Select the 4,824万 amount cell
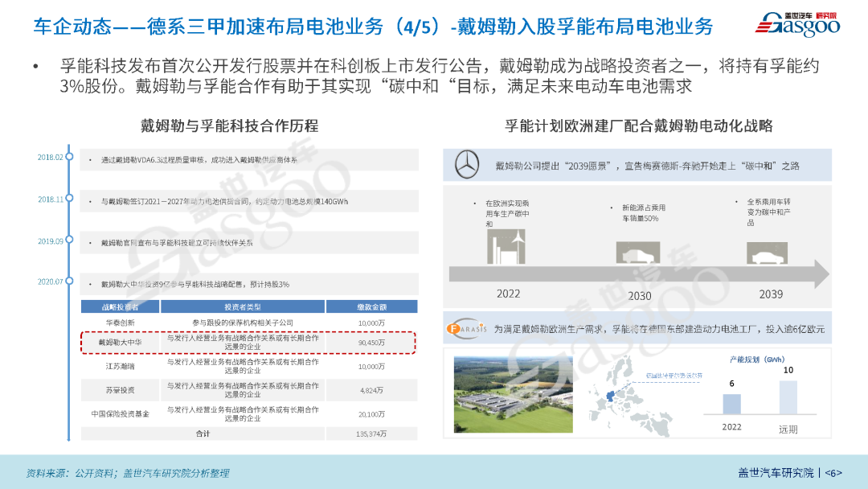 click(371, 390)
